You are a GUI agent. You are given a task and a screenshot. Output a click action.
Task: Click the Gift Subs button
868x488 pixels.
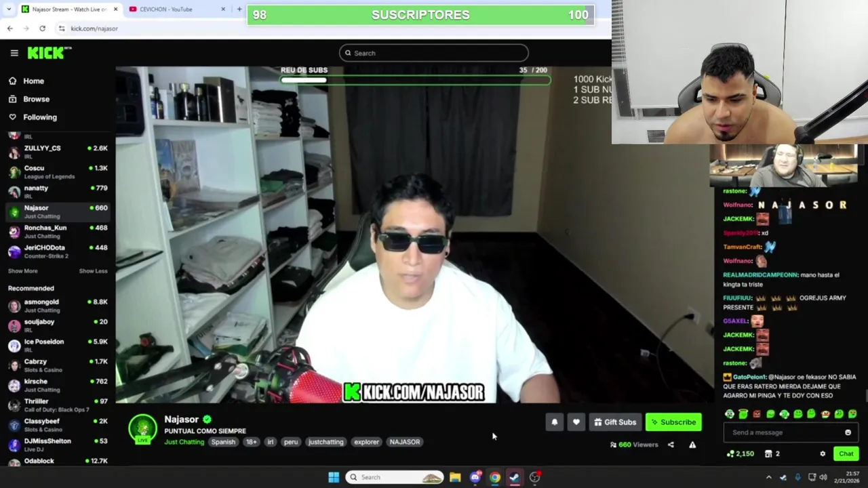point(615,422)
